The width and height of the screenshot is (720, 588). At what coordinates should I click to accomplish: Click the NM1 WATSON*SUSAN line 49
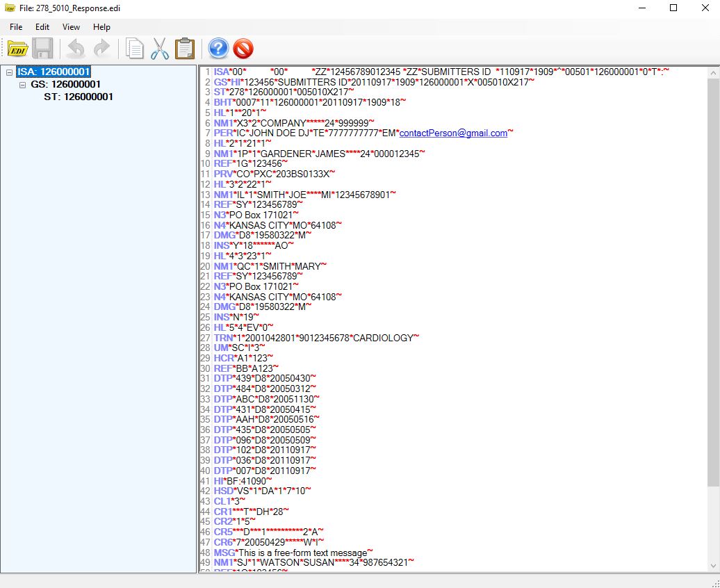(x=313, y=562)
